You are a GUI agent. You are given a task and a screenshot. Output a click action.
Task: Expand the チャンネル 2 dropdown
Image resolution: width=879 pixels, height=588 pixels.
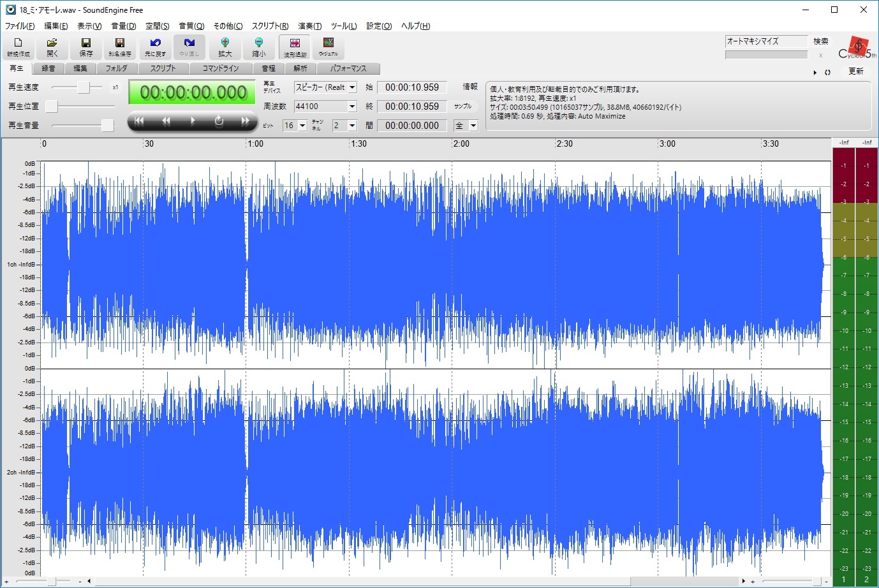[352, 126]
